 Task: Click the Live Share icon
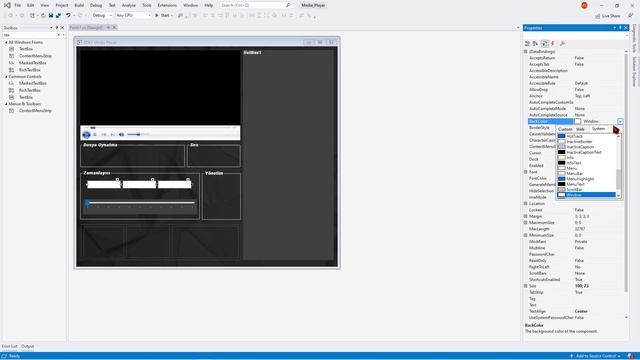(x=598, y=16)
